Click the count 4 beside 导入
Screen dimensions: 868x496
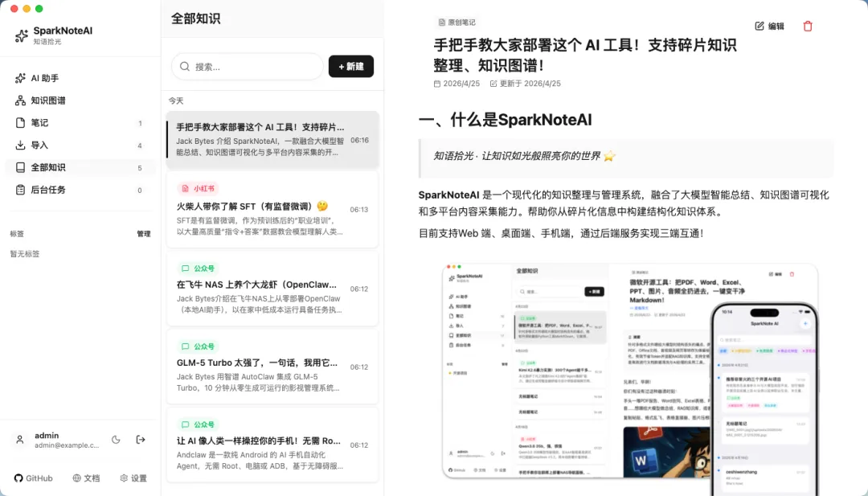(x=140, y=146)
